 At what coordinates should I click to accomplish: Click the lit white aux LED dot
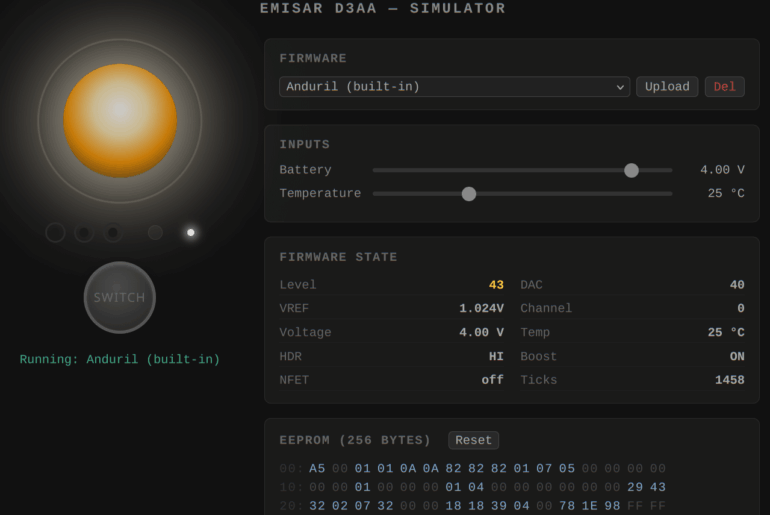191,232
